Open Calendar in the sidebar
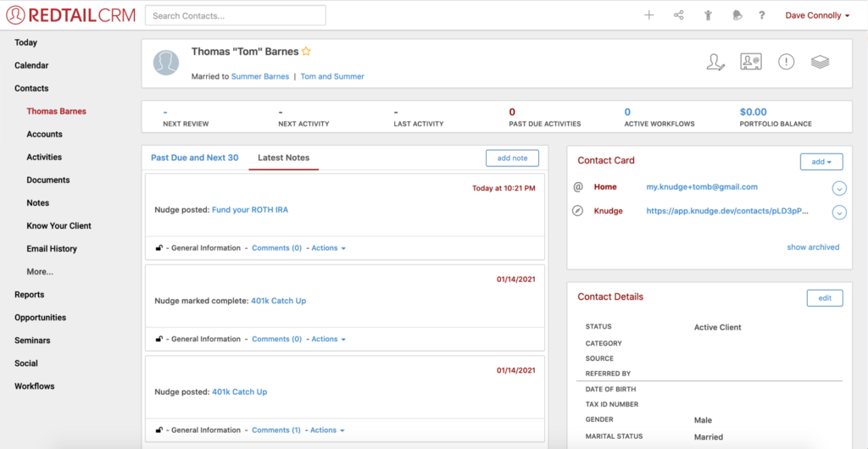Screen dimensions: 868x449 [31, 65]
